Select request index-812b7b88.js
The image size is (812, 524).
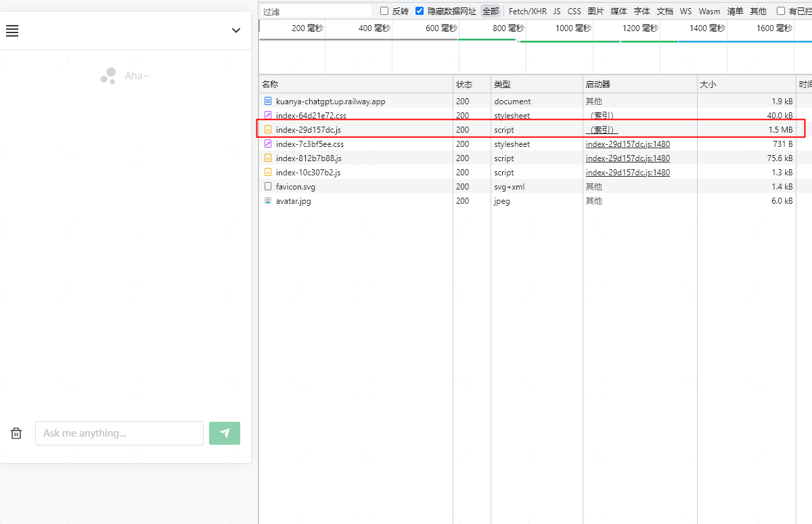(x=309, y=158)
